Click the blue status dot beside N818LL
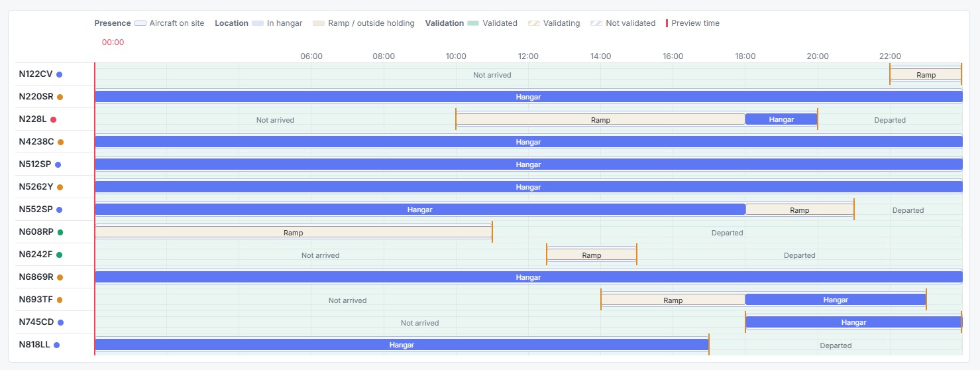This screenshot has height=370, width=980. tap(56, 345)
